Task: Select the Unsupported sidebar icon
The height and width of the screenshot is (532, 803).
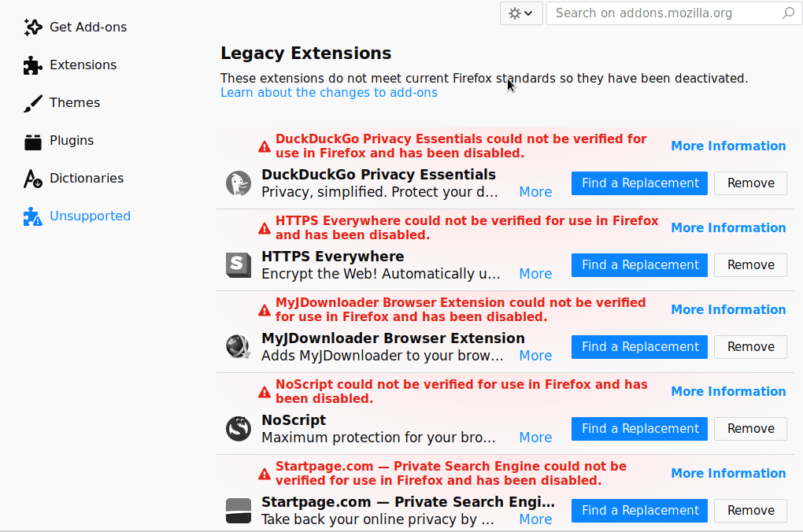Action: tap(32, 216)
